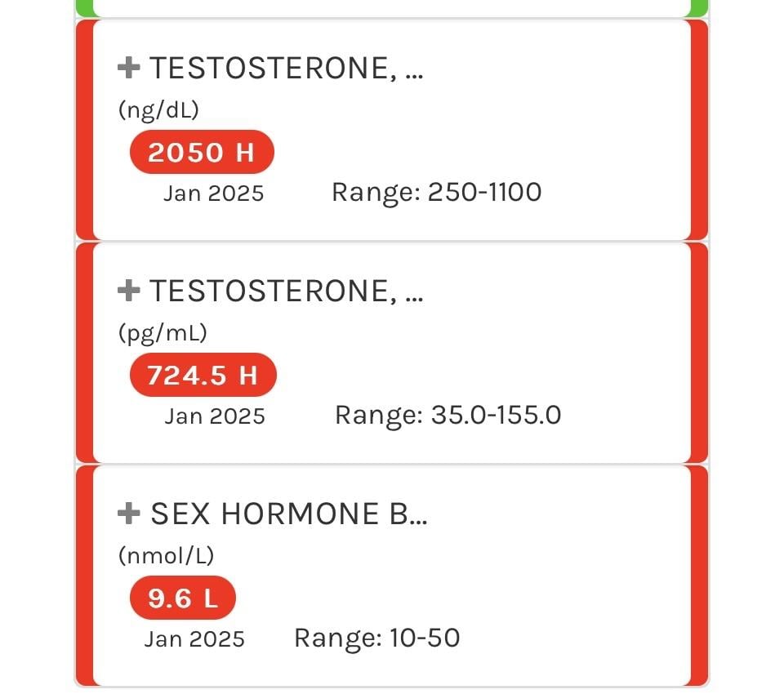Click Jan 2025 date under 724.5 H

coord(215,416)
